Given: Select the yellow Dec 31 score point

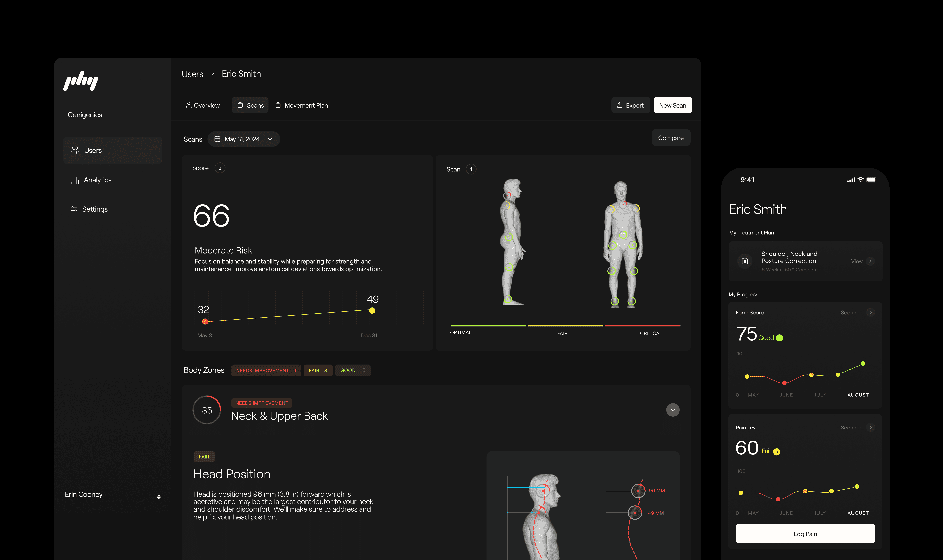Looking at the screenshot, I should pyautogui.click(x=372, y=311).
